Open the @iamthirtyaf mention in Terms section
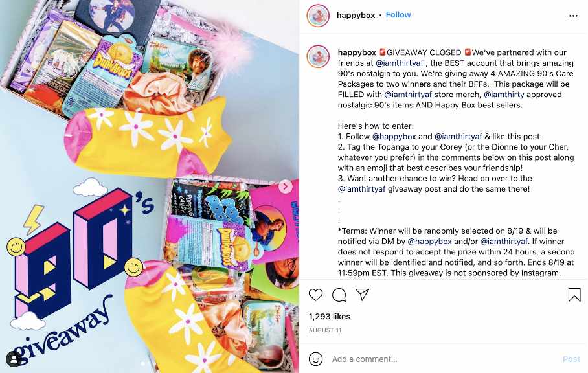Image resolution: width=588 pixels, height=373 pixels. [x=504, y=242]
